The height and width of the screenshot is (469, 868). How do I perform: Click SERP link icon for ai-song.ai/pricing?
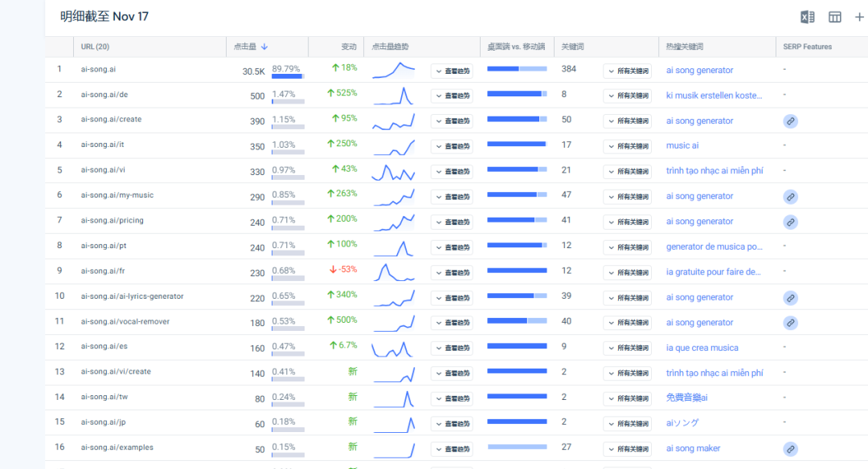[x=791, y=222]
